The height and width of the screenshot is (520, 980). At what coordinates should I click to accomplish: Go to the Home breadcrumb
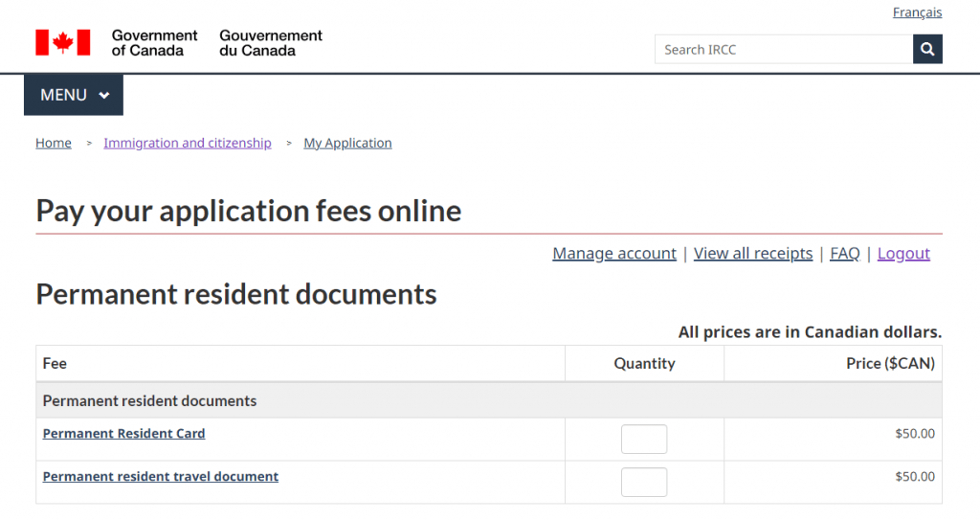[x=54, y=143]
